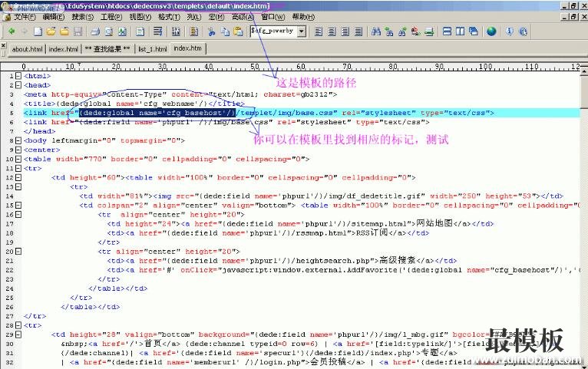The width and height of the screenshot is (588, 369).
Task: Switch to the list_1.html tab
Action: (152, 48)
